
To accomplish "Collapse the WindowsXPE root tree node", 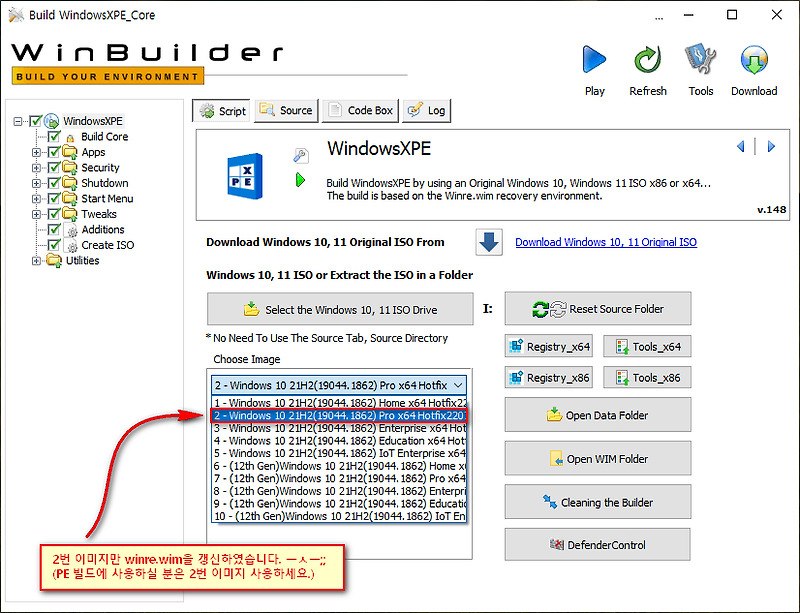I will point(18,121).
